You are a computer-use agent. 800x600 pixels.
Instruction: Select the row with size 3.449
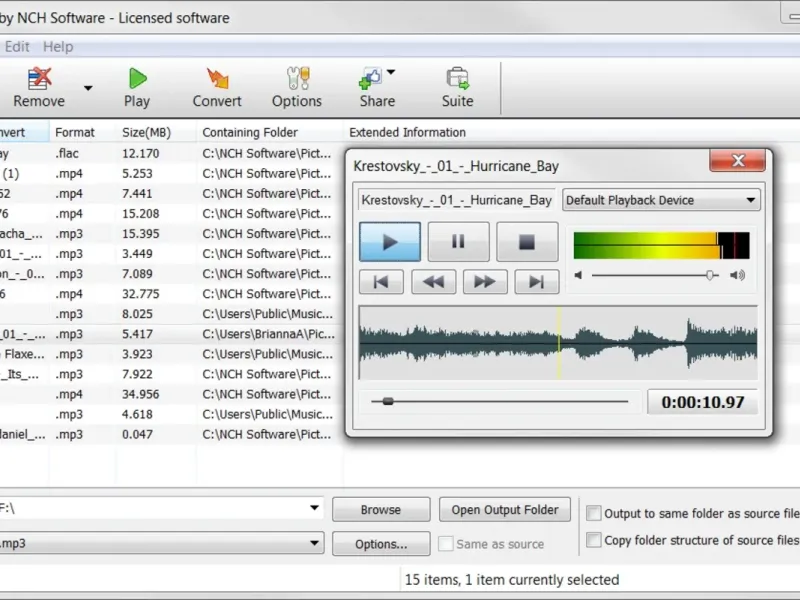171,254
